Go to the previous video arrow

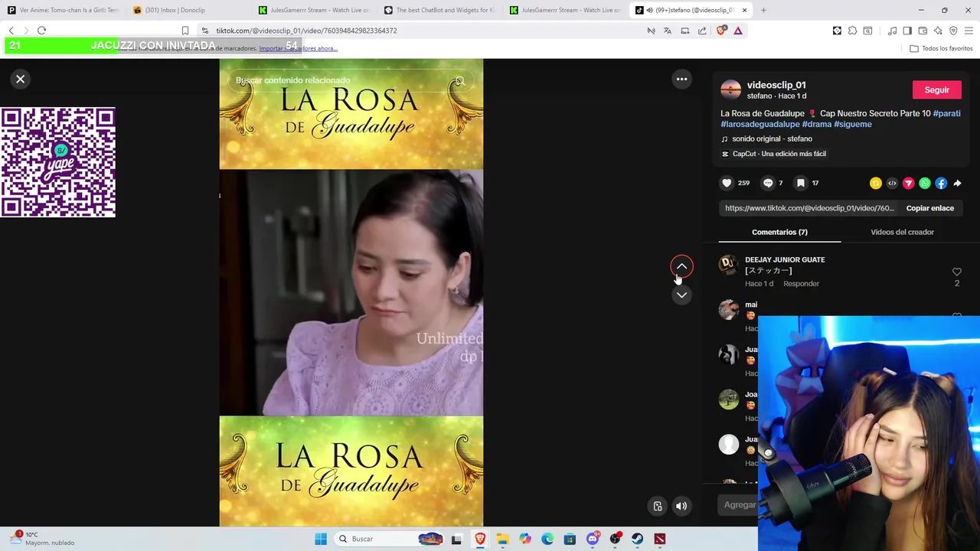[x=681, y=266]
